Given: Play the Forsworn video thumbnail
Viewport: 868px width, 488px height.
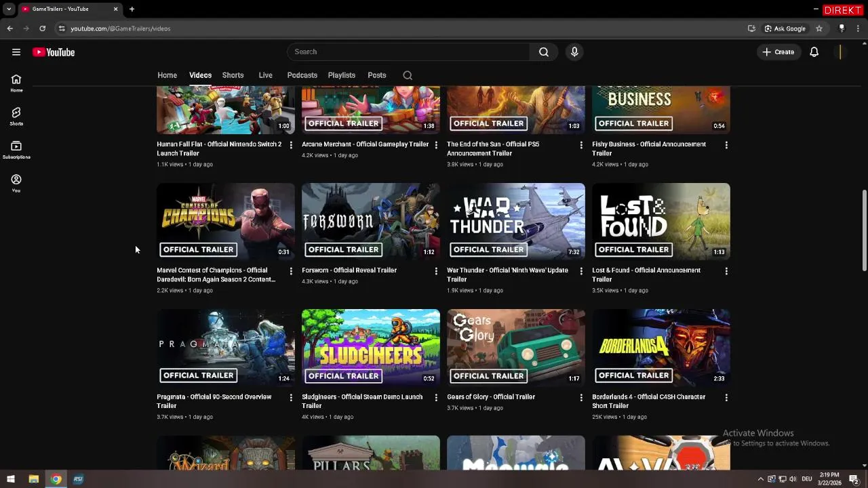Looking at the screenshot, I should pyautogui.click(x=371, y=222).
